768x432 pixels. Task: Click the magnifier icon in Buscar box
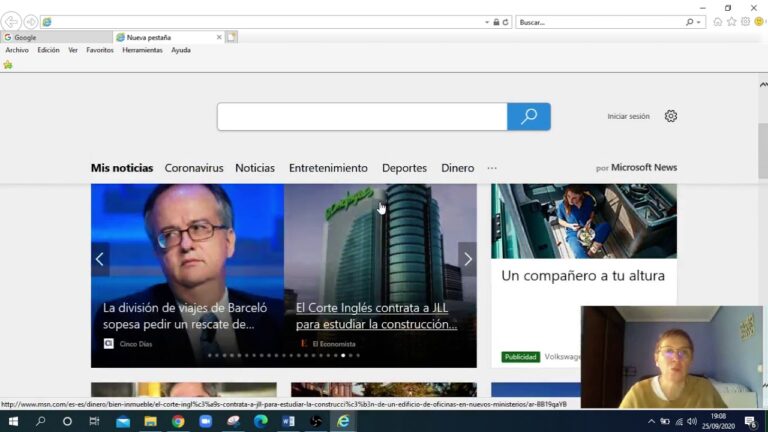click(689, 22)
